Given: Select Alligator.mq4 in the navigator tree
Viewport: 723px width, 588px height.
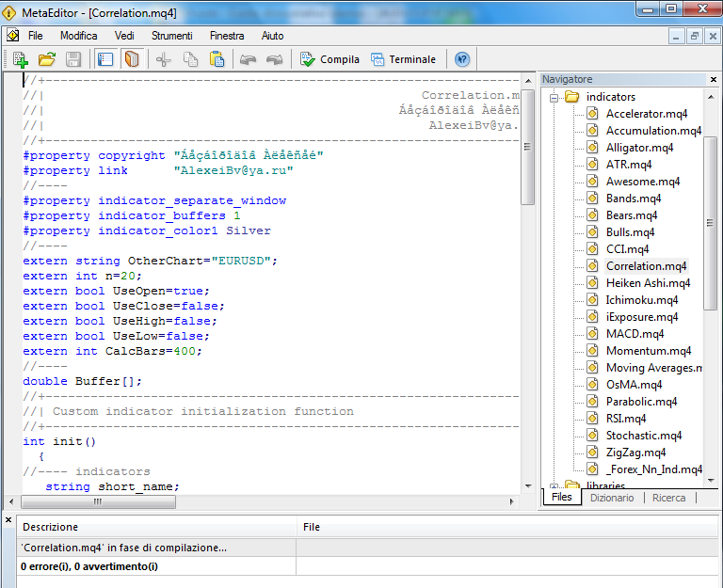Looking at the screenshot, I should click(x=639, y=148).
